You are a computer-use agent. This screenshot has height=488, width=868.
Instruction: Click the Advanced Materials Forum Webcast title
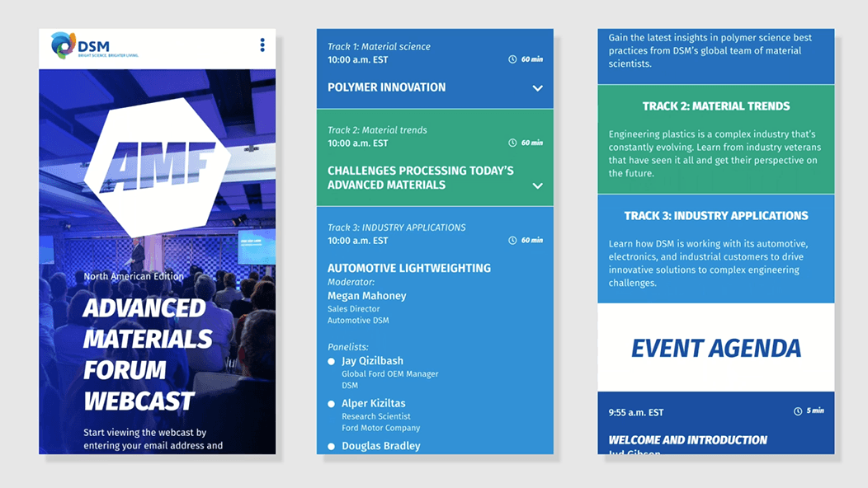click(x=147, y=354)
